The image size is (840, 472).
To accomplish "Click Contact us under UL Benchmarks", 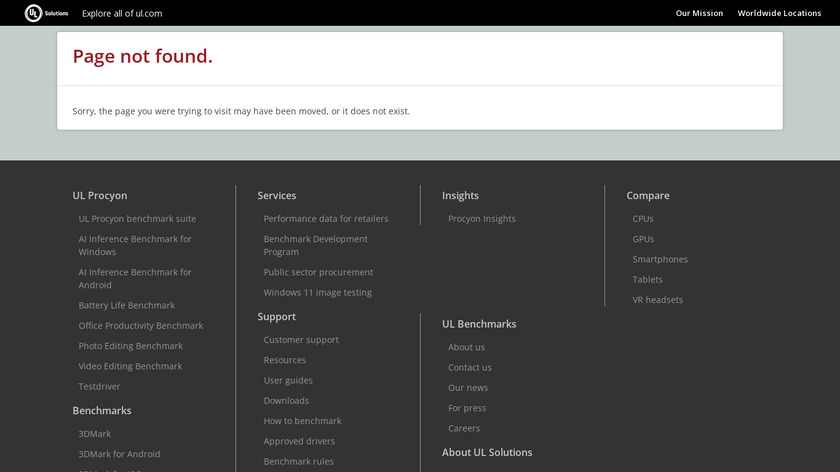I will tap(469, 368).
